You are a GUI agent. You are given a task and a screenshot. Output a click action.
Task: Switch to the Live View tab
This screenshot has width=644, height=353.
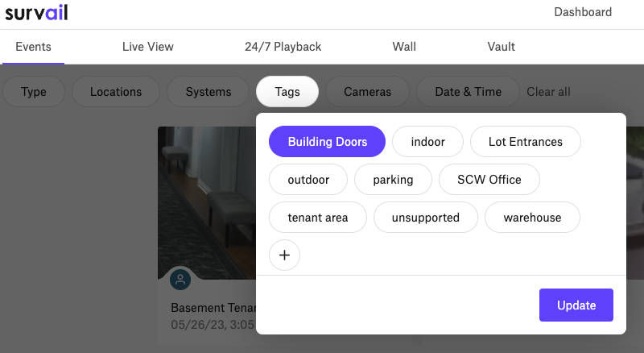click(148, 47)
